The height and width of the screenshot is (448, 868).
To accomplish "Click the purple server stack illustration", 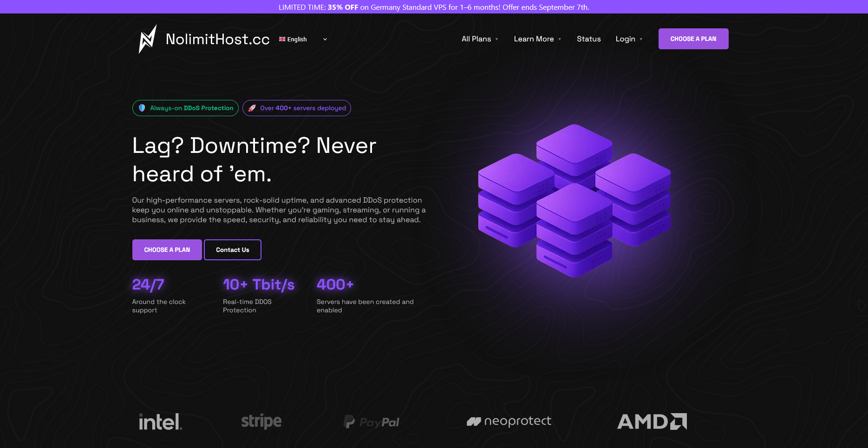I will 574,201.
